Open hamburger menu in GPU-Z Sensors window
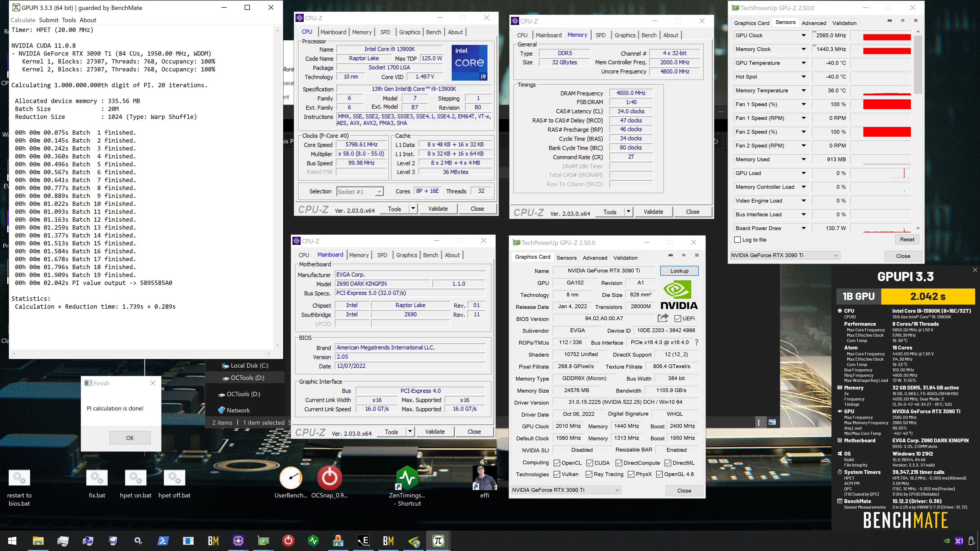Screen dimensions: 980x551 click(916, 20)
